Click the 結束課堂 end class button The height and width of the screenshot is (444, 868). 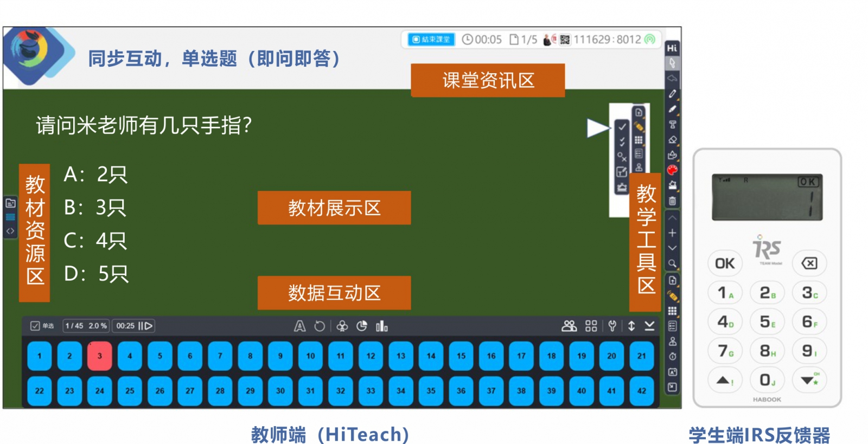[431, 40]
